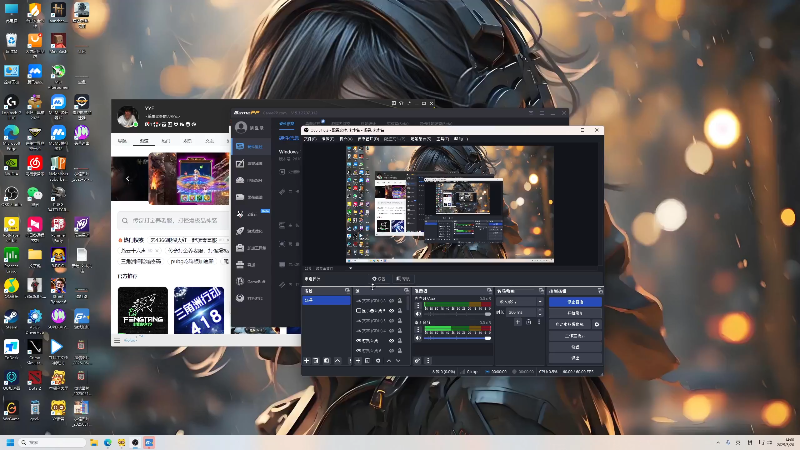The height and width of the screenshot is (450, 800).
Task: Toggle visibility eye of third source row
Action: pos(391,321)
